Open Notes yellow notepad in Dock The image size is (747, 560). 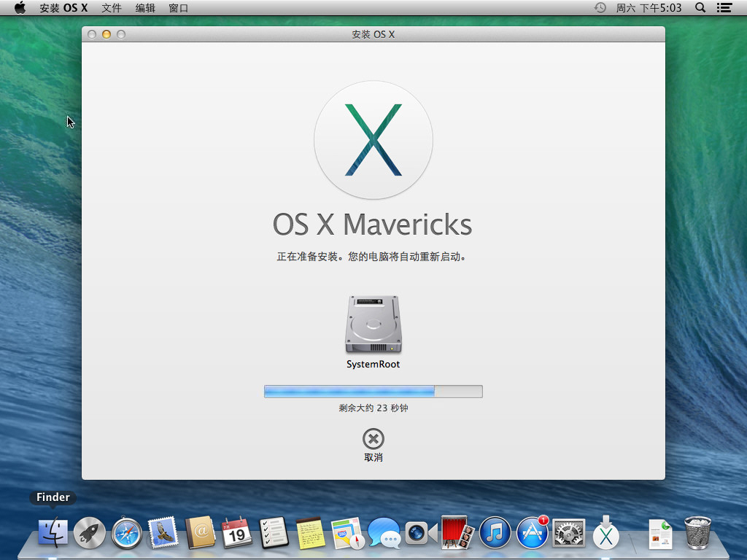[x=311, y=532]
